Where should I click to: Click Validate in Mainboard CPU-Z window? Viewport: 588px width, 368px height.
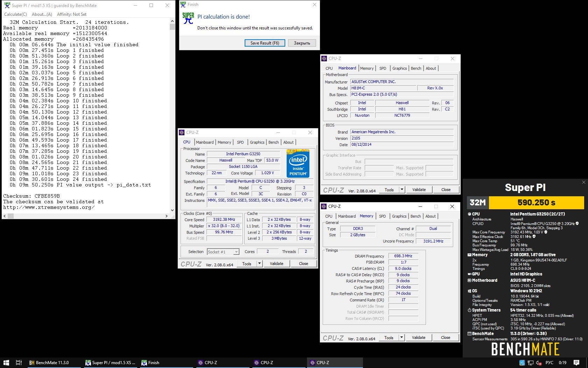(419, 190)
